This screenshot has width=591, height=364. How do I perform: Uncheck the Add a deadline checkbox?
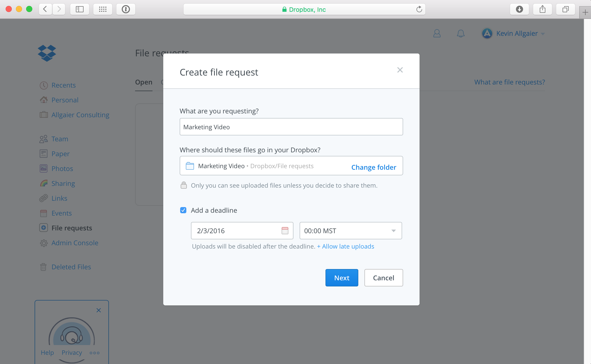183,210
